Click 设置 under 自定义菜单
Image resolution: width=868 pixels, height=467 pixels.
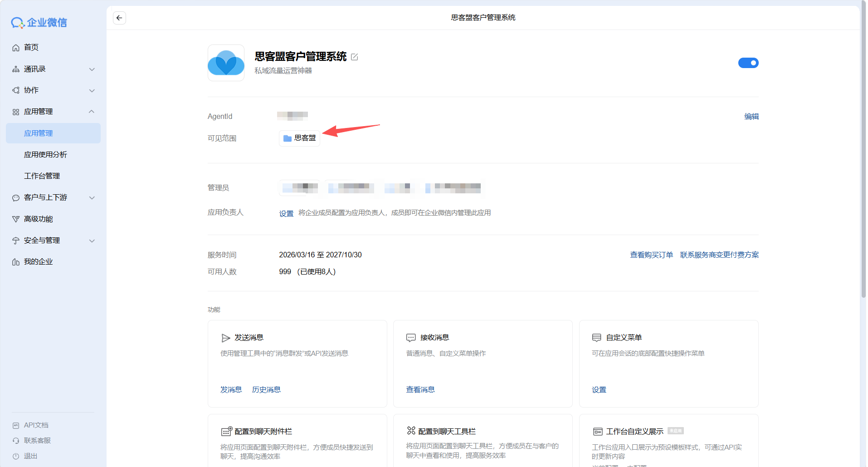(599, 390)
